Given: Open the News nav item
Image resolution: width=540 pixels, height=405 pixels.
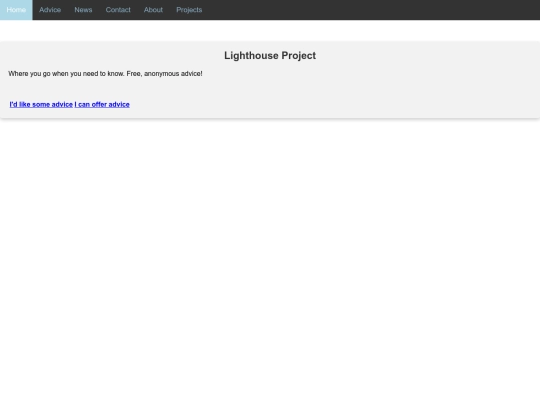Looking at the screenshot, I should point(83,10).
